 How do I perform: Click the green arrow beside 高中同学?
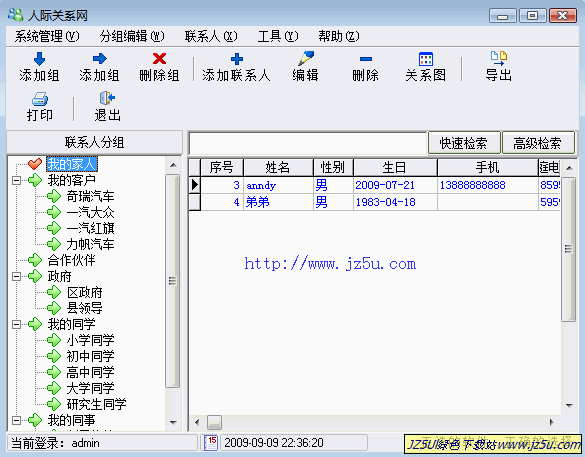pos(54,372)
